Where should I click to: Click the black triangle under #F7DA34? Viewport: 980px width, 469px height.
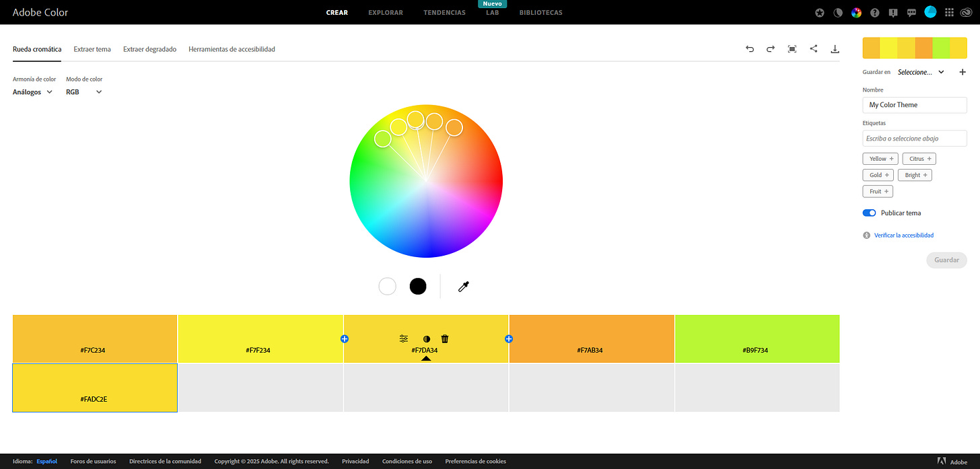click(x=426, y=359)
